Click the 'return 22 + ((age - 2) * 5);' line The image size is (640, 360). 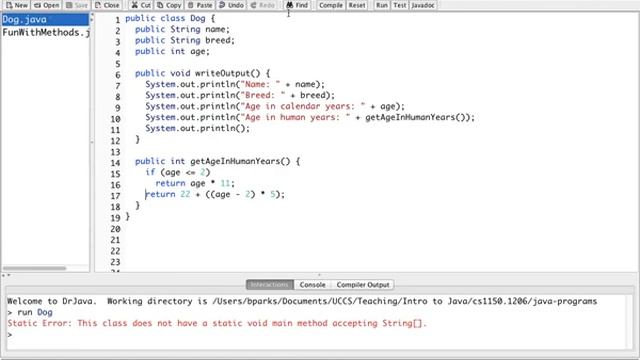[x=215, y=195]
